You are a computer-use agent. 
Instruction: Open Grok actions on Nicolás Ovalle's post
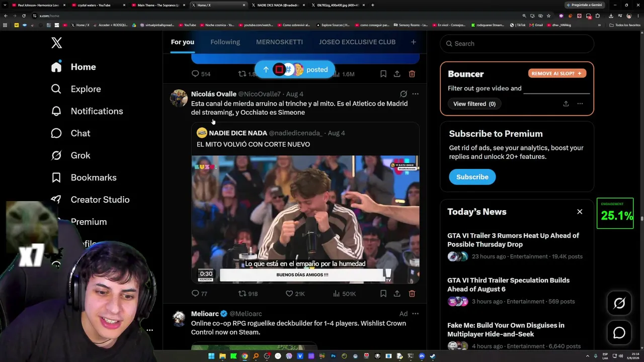coord(404,94)
